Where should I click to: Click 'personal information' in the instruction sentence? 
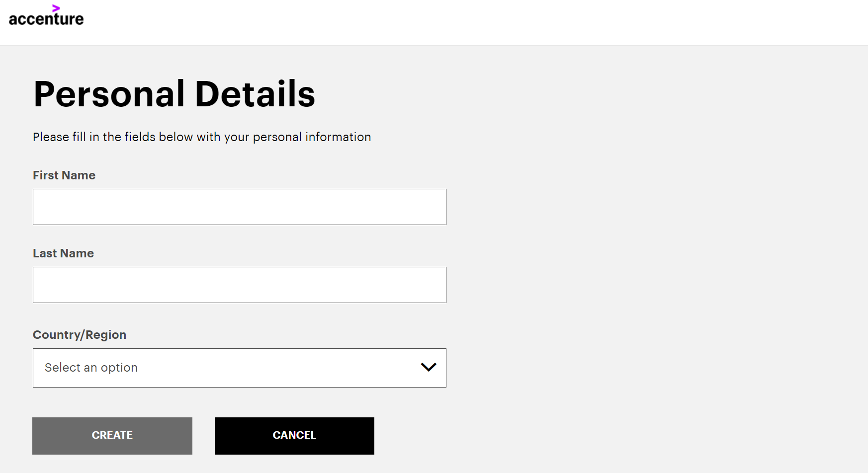coord(312,137)
